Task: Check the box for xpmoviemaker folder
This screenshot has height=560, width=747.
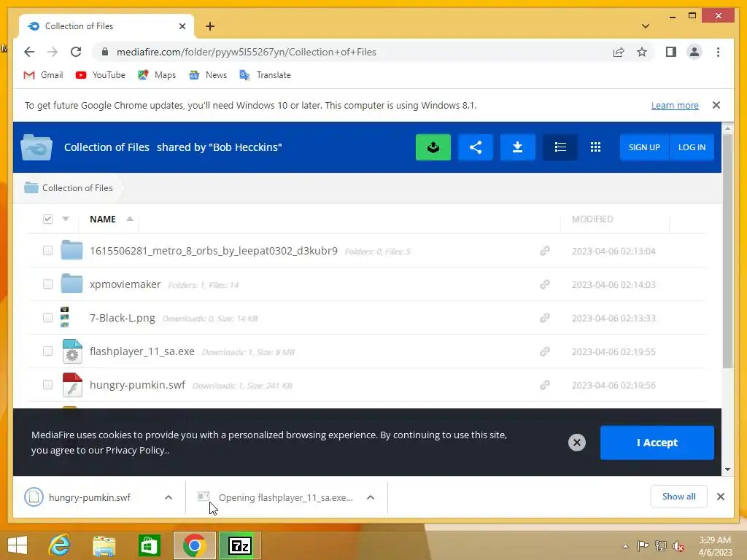Action: [47, 284]
